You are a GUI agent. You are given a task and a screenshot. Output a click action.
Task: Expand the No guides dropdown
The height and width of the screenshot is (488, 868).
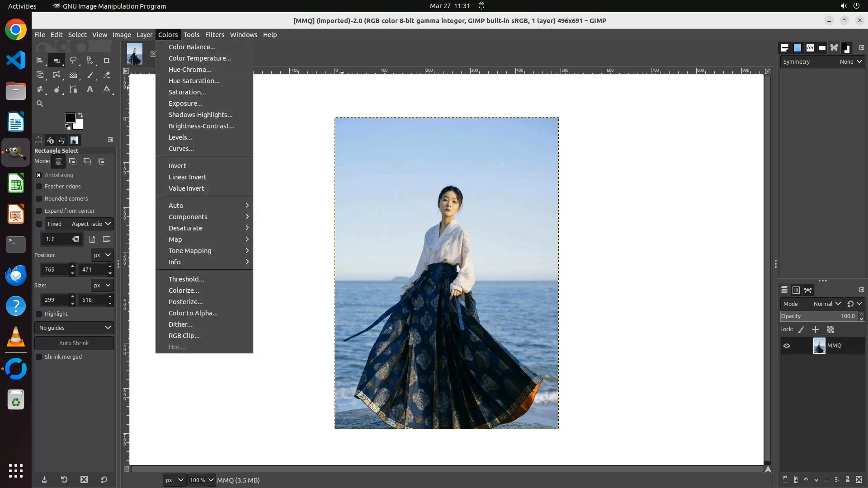point(74,328)
